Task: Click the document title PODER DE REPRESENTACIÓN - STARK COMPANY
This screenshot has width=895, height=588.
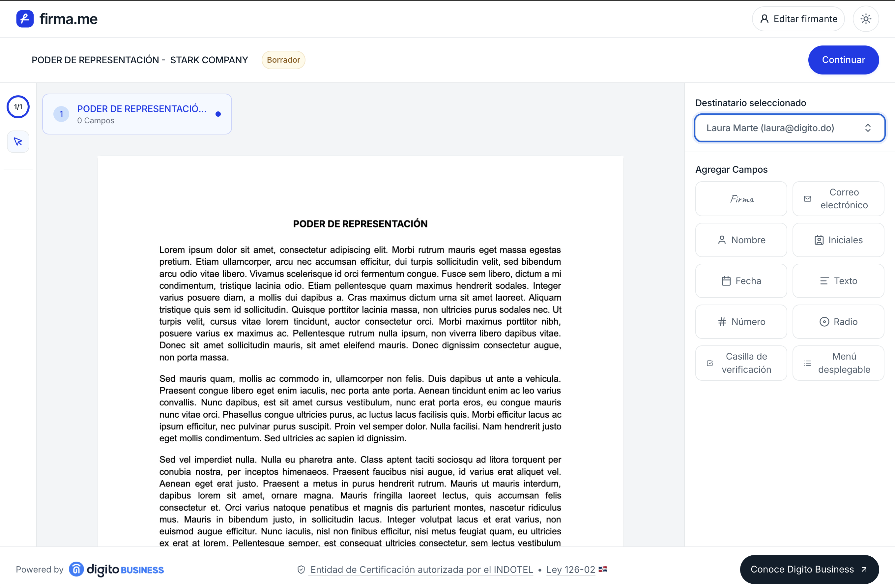Action: (x=139, y=60)
